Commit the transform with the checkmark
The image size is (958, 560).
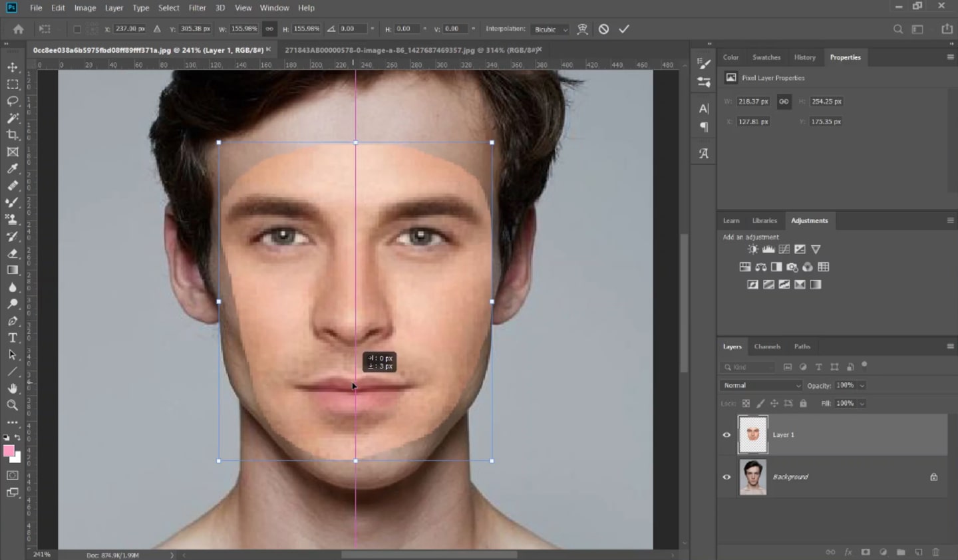coord(623,29)
